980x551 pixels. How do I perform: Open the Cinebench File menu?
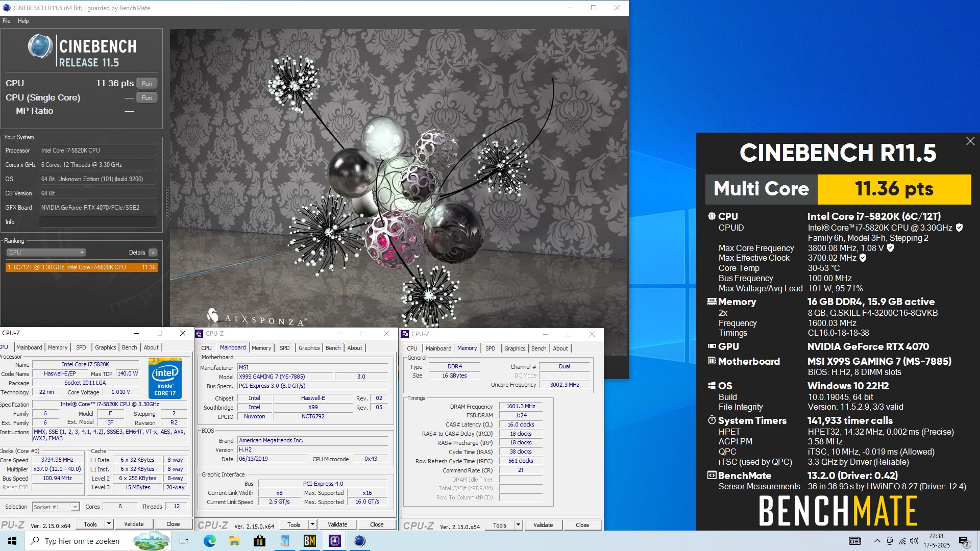pos(7,21)
